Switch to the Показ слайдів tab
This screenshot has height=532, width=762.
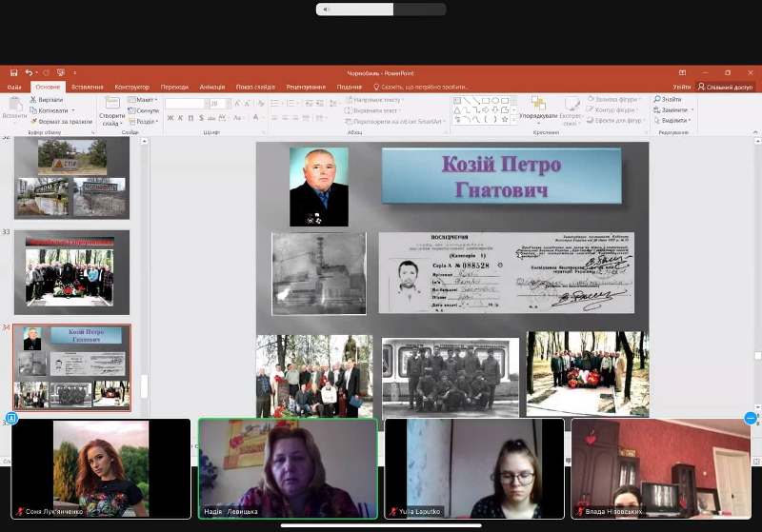pos(255,87)
